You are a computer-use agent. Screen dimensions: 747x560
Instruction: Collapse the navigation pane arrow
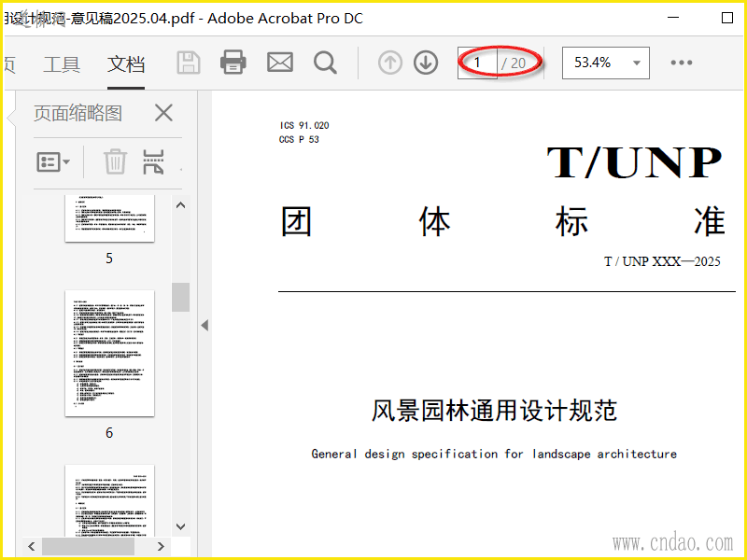click(204, 325)
